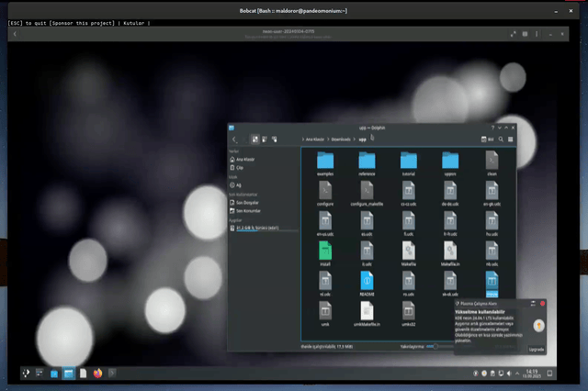588x391 pixels.
Task: Launch Firefox from the taskbar
Action: click(x=97, y=374)
